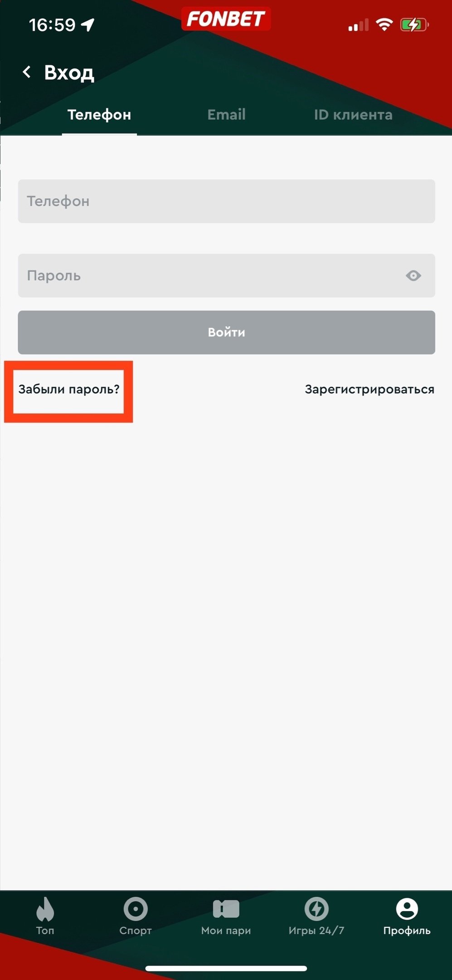452x980 pixels.
Task: Open the Мои пари ticket icon
Action: point(226,909)
